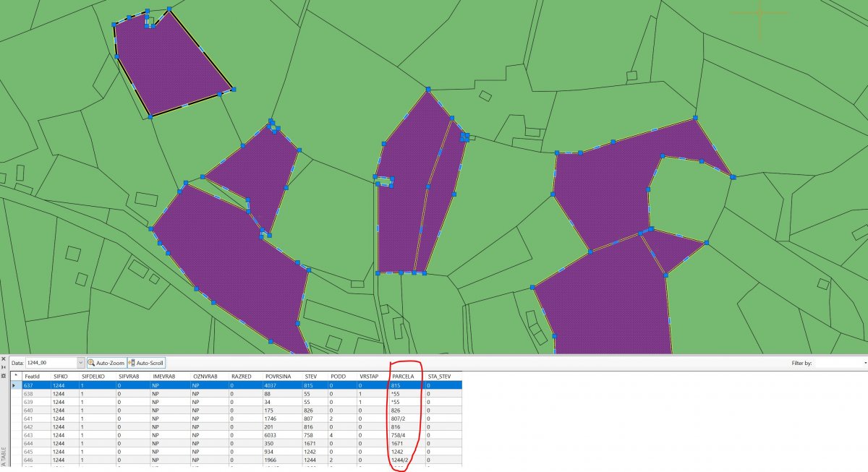Click the POVRSINA column header
The image size is (868, 472).
click(x=278, y=377)
